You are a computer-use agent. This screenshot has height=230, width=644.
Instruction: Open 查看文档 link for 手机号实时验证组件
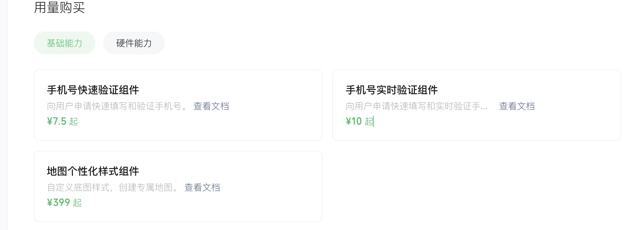click(517, 106)
